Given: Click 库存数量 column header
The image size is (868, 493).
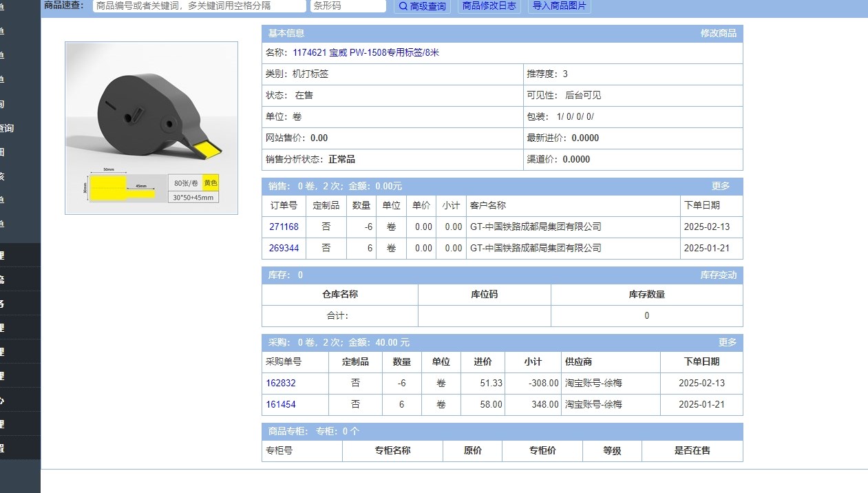Looking at the screenshot, I should 646,294.
